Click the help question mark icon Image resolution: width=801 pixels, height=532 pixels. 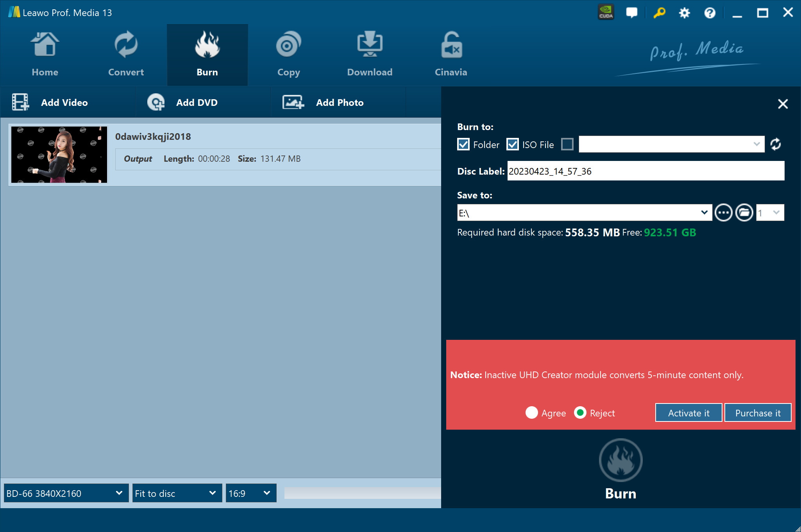(710, 13)
